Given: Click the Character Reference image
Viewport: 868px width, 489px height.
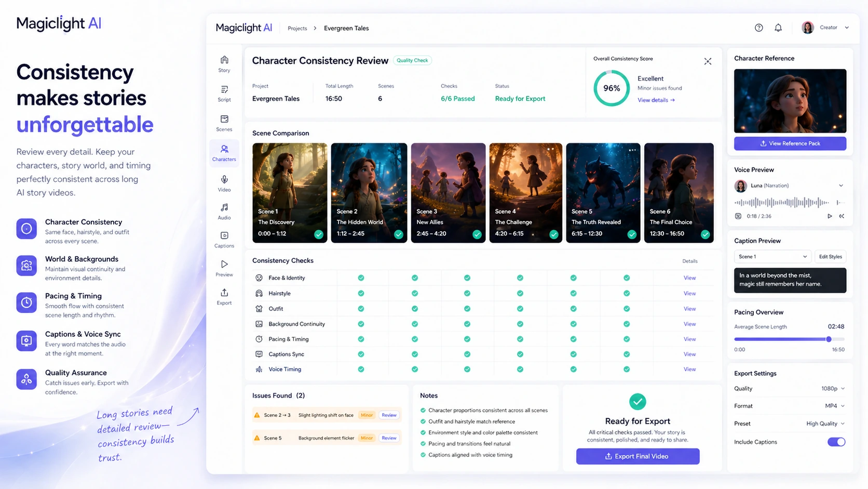Looking at the screenshot, I should (790, 101).
